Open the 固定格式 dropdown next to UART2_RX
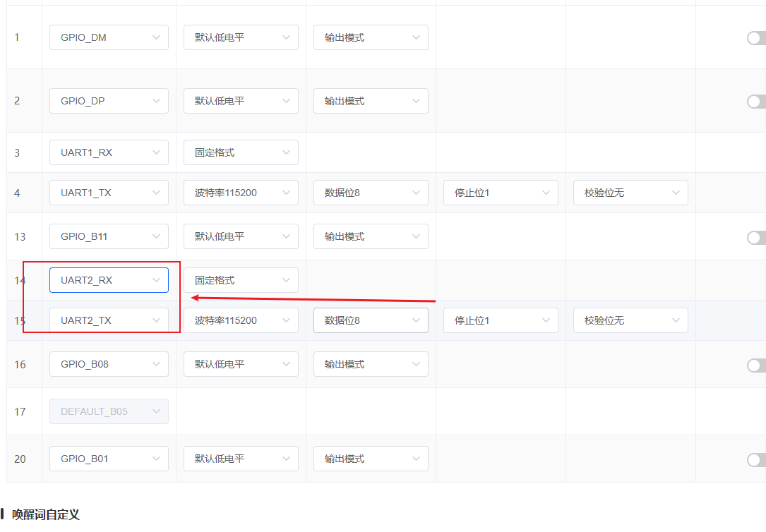Screen dimensions: 766x532 [x=240, y=279]
